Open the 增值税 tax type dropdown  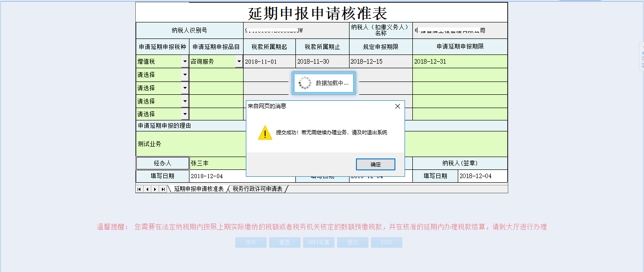185,61
